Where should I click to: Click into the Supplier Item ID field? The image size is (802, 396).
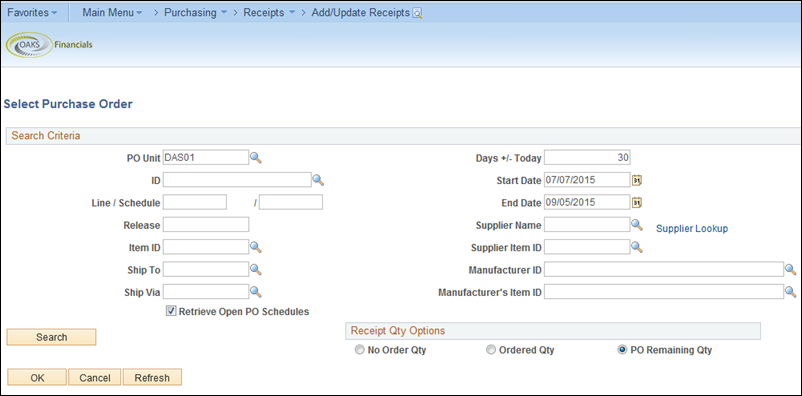(x=587, y=247)
